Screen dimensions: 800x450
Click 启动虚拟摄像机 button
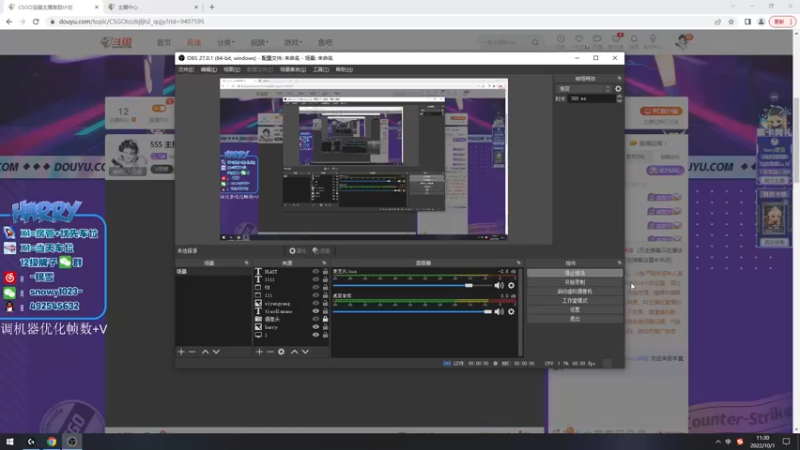[574, 291]
